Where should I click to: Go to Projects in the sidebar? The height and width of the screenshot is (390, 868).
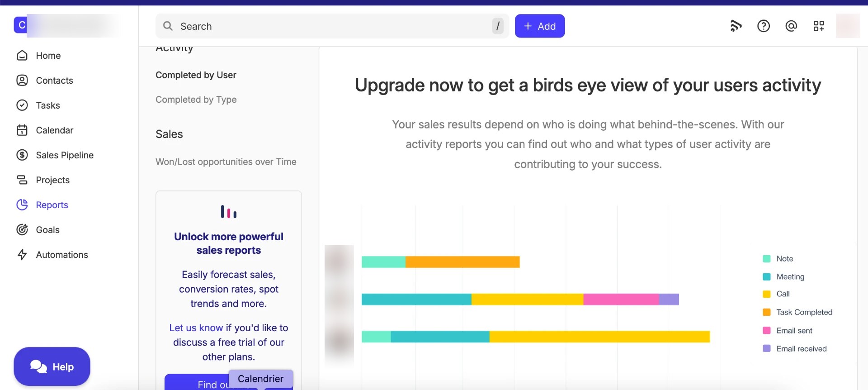(x=53, y=180)
